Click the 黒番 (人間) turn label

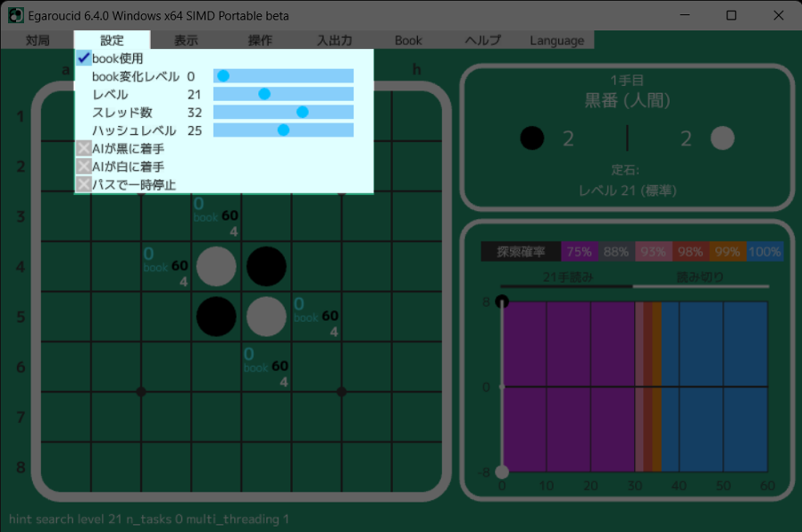point(627,101)
